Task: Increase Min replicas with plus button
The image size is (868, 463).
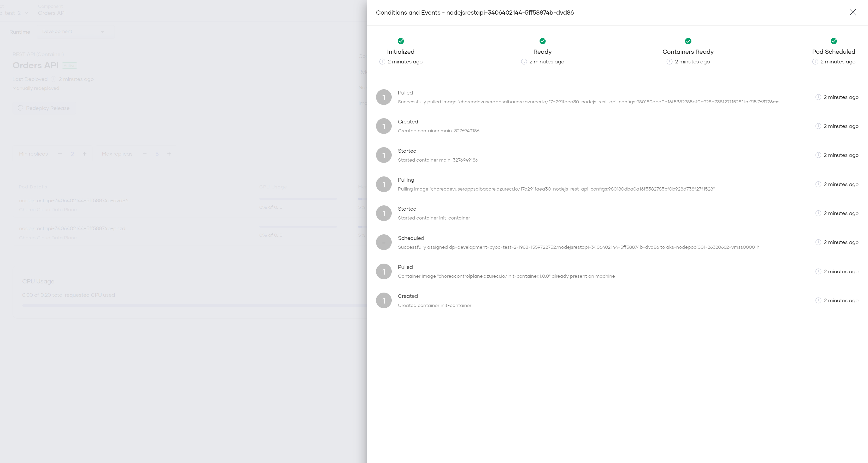Action: (85, 154)
